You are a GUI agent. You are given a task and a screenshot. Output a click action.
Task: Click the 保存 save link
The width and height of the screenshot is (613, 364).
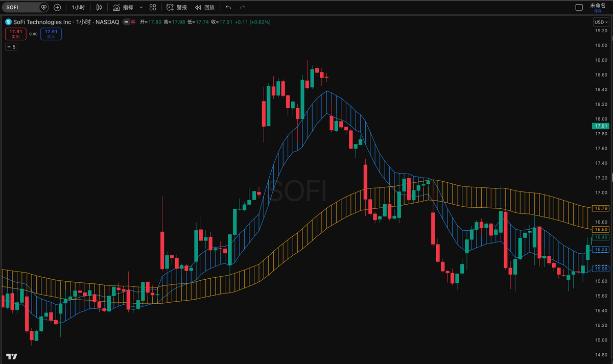pyautogui.click(x=598, y=11)
